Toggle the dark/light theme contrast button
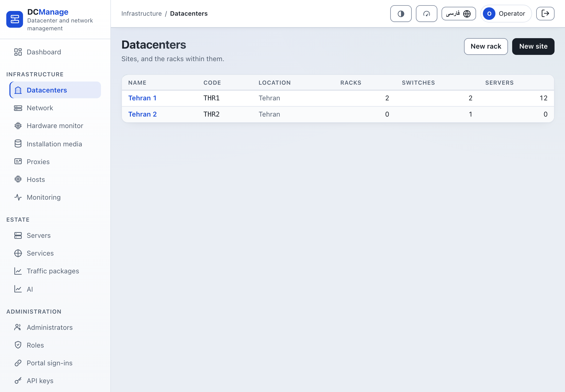The image size is (565, 392). (401, 14)
